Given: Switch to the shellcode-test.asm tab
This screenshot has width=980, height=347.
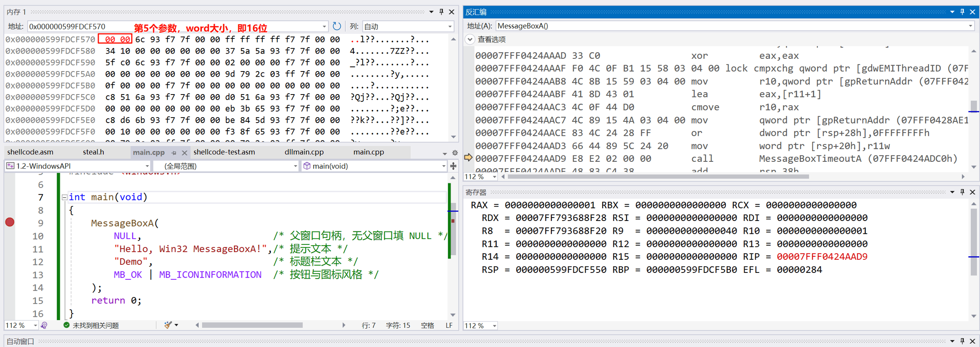Looking at the screenshot, I should [x=224, y=152].
